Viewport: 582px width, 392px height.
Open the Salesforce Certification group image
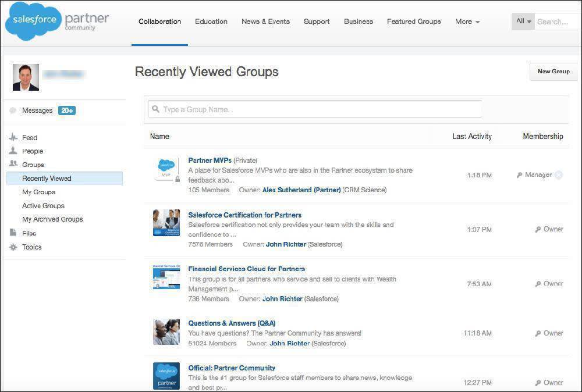[166, 223]
